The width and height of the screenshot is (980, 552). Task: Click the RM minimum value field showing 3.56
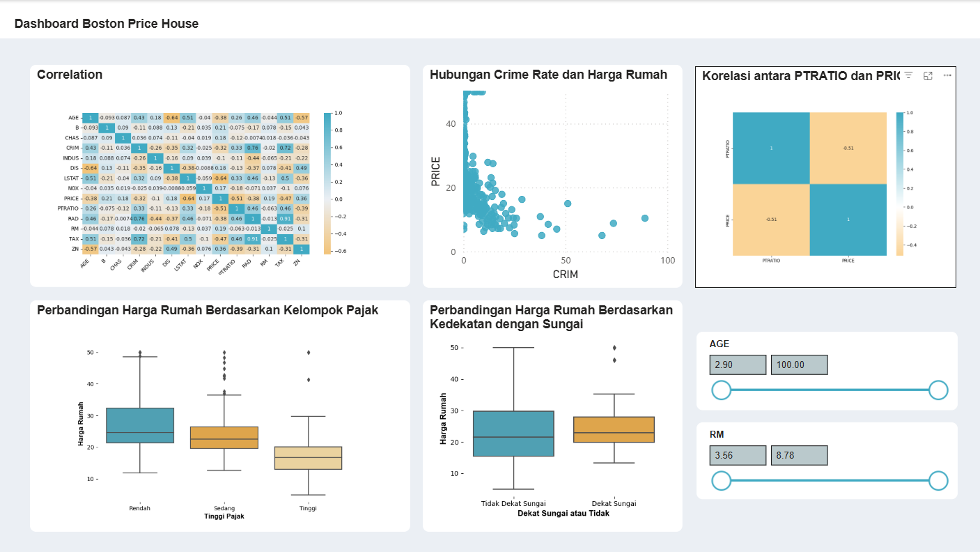(737, 454)
